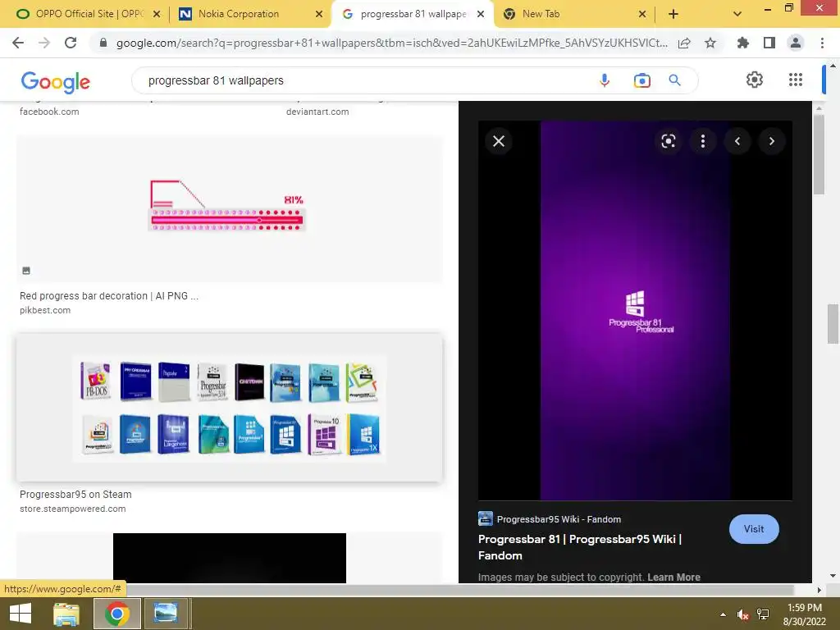This screenshot has height=630, width=840.
Task: Open Progressbar95 on Steam result
Action: tap(75, 494)
